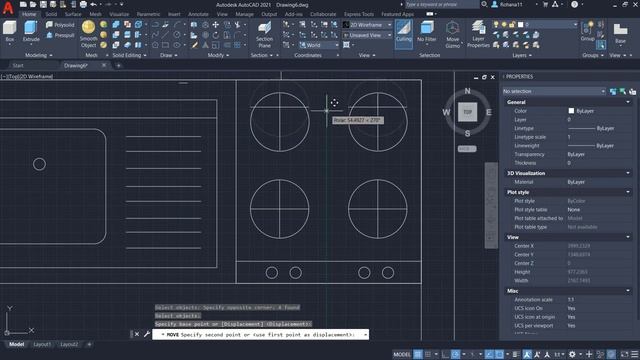The image size is (640, 360).
Task: Select the Move tool in Modify panel
Action: 216,25
